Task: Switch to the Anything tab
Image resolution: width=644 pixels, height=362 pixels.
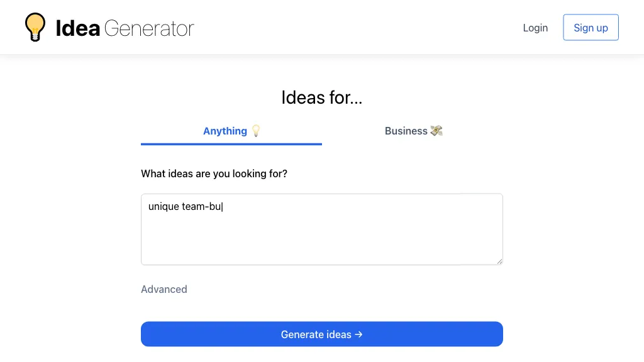Action: (x=225, y=131)
